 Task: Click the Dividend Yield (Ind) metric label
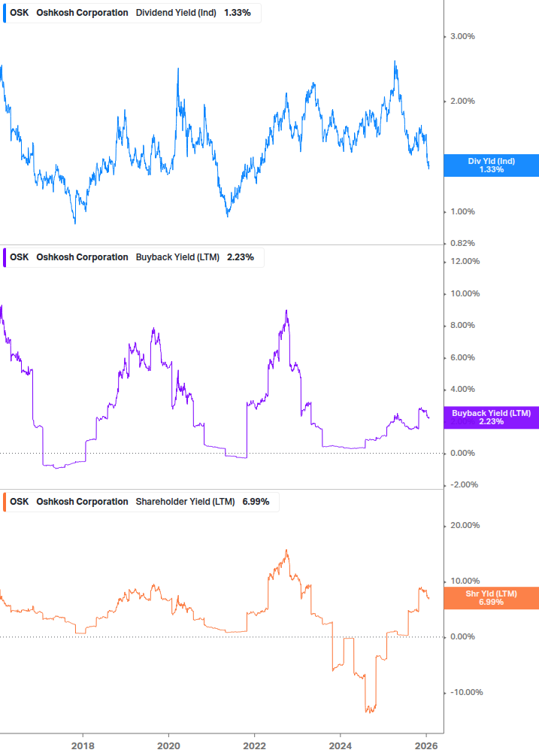pos(177,13)
